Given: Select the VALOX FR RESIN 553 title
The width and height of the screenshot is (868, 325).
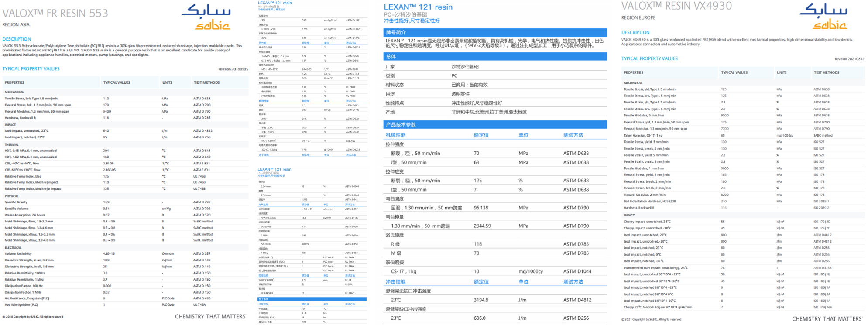Looking at the screenshot, I should [55, 14].
